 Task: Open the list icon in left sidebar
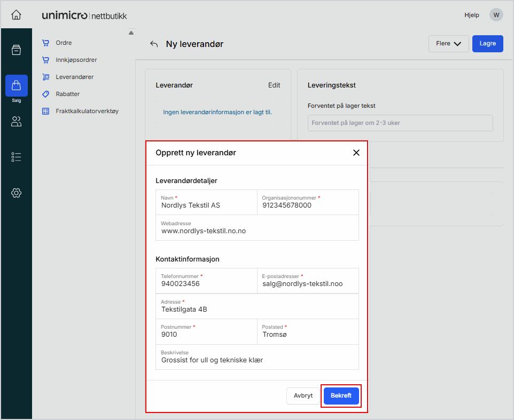tap(16, 157)
